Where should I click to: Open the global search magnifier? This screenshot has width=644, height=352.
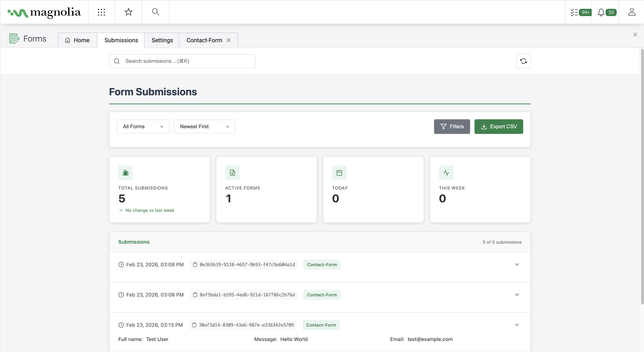155,12
